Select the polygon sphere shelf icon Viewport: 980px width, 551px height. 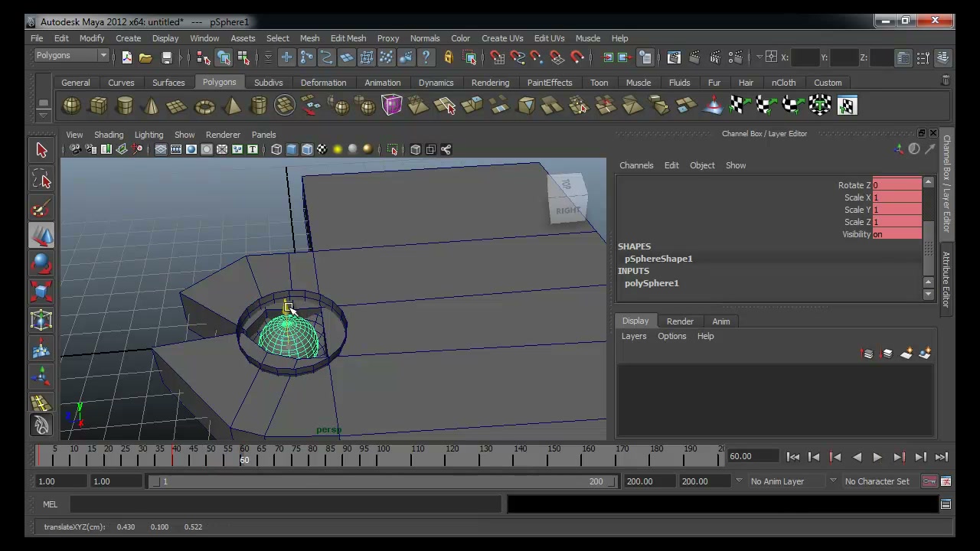click(71, 106)
